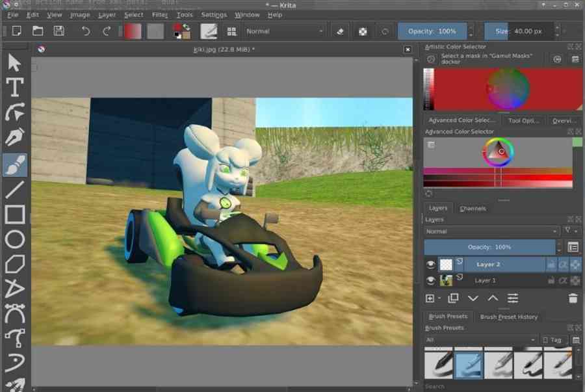Switch to the Channels tab
Screen dimensions: 585x392
(473, 209)
